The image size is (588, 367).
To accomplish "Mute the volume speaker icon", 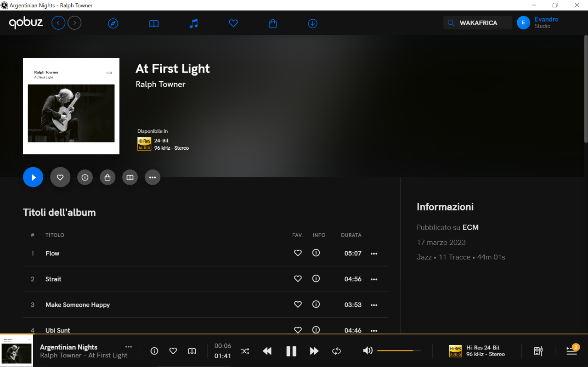I will pos(367,351).
